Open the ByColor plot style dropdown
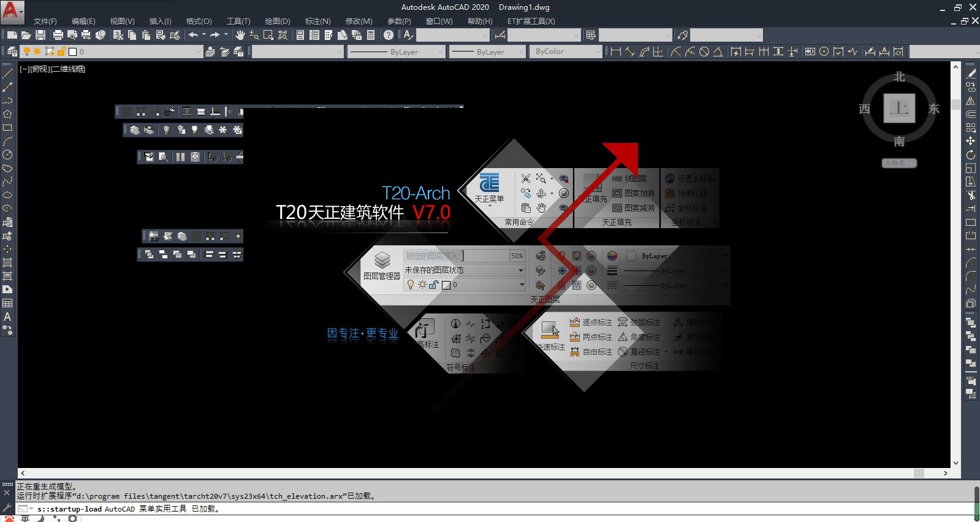 [599, 52]
